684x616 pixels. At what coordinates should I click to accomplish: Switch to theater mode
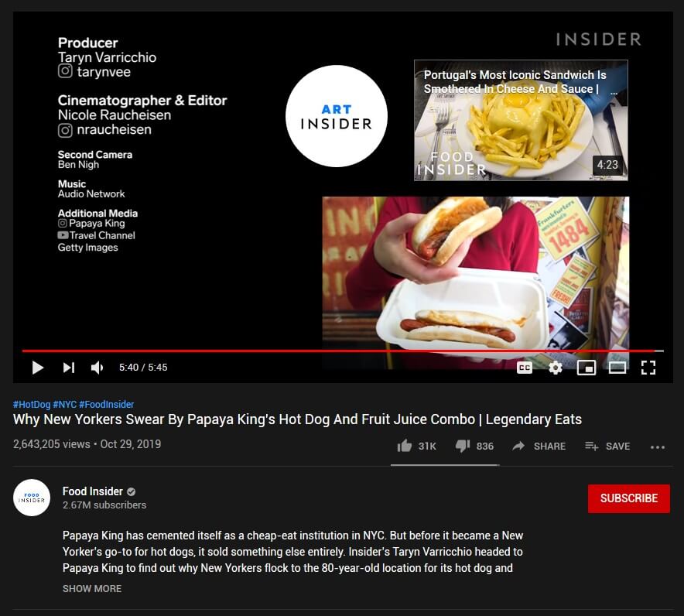click(617, 368)
